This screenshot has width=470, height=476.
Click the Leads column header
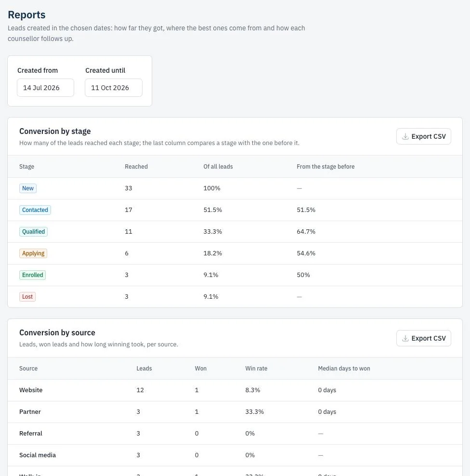click(x=144, y=368)
